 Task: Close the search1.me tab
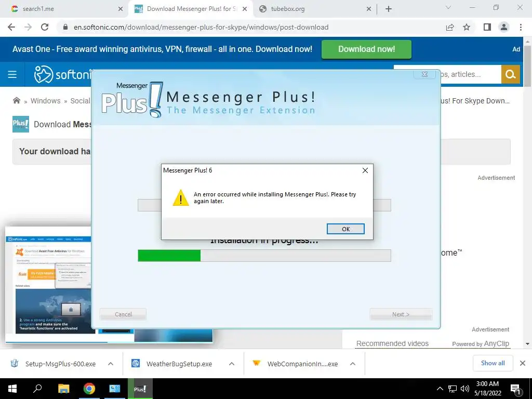coord(121,9)
